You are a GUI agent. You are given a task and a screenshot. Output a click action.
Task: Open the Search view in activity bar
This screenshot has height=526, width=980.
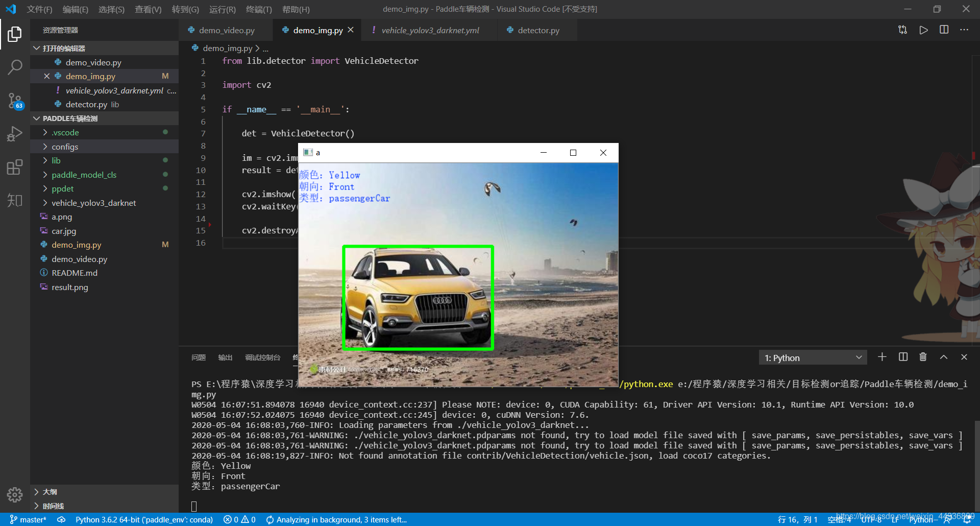15,67
